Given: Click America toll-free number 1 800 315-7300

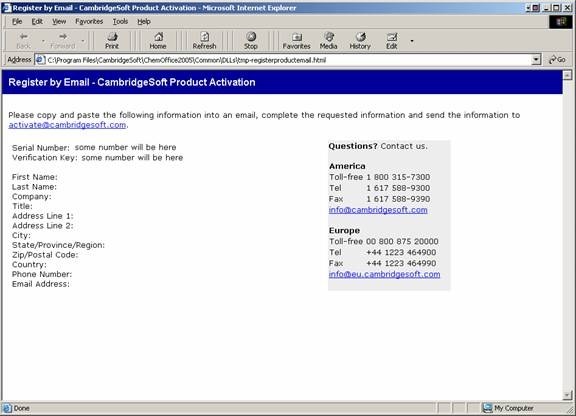Looking at the screenshot, I should (x=398, y=177).
